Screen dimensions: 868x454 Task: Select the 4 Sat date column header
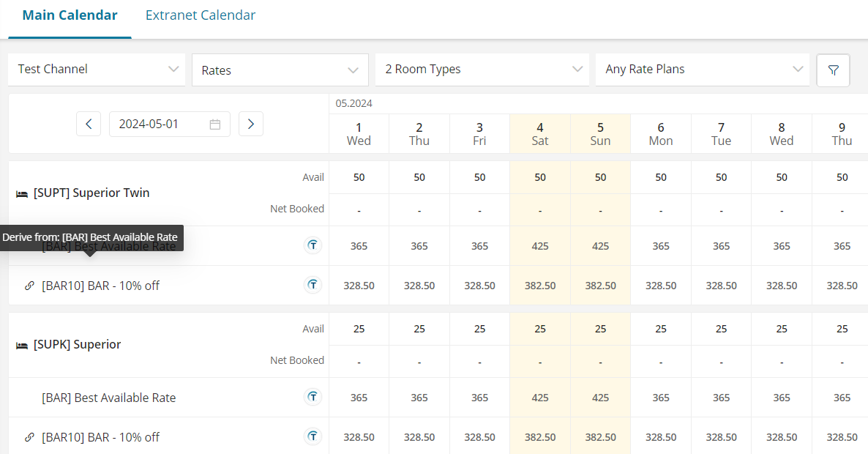pyautogui.click(x=539, y=134)
